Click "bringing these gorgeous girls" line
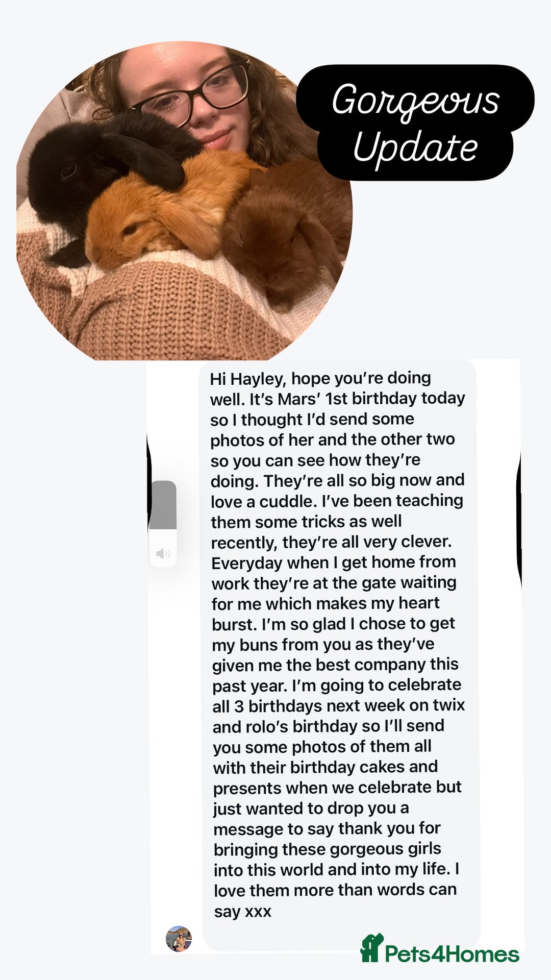 click(x=327, y=849)
